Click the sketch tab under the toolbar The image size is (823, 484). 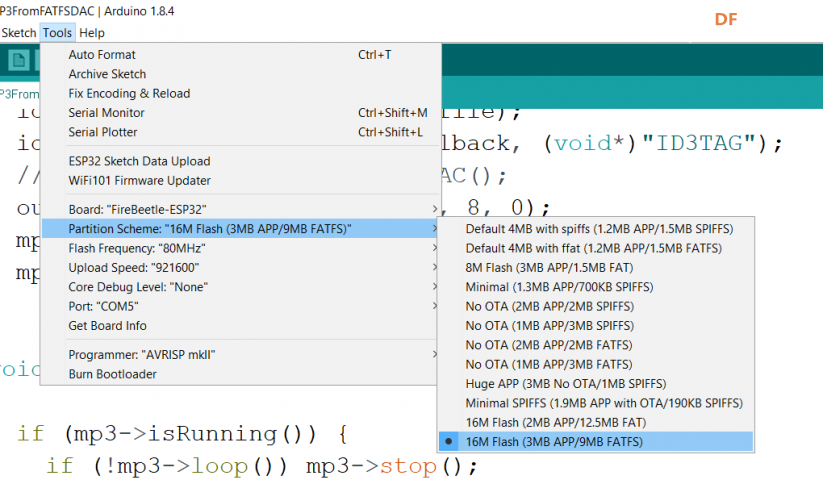point(19,94)
